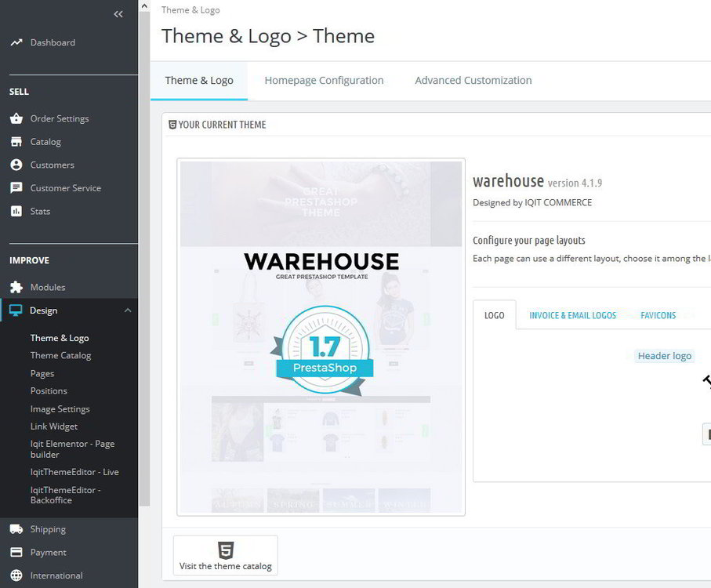Click warehouse version 4.1.9 title
The height and width of the screenshot is (588, 711).
click(537, 181)
